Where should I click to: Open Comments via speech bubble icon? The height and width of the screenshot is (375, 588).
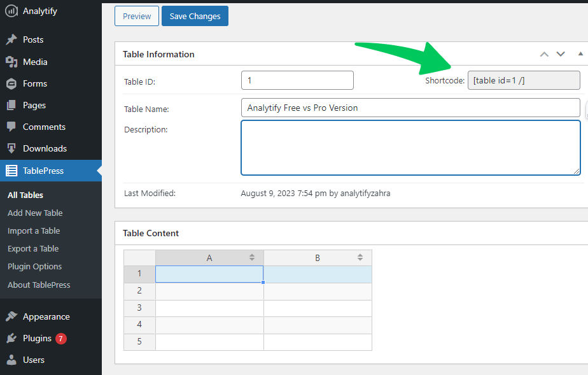tap(11, 127)
